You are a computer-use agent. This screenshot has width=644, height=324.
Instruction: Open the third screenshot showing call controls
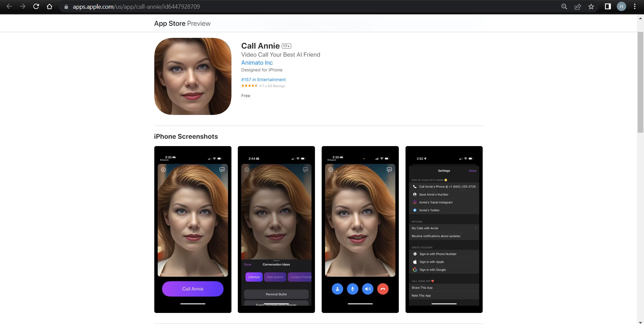pyautogui.click(x=360, y=230)
